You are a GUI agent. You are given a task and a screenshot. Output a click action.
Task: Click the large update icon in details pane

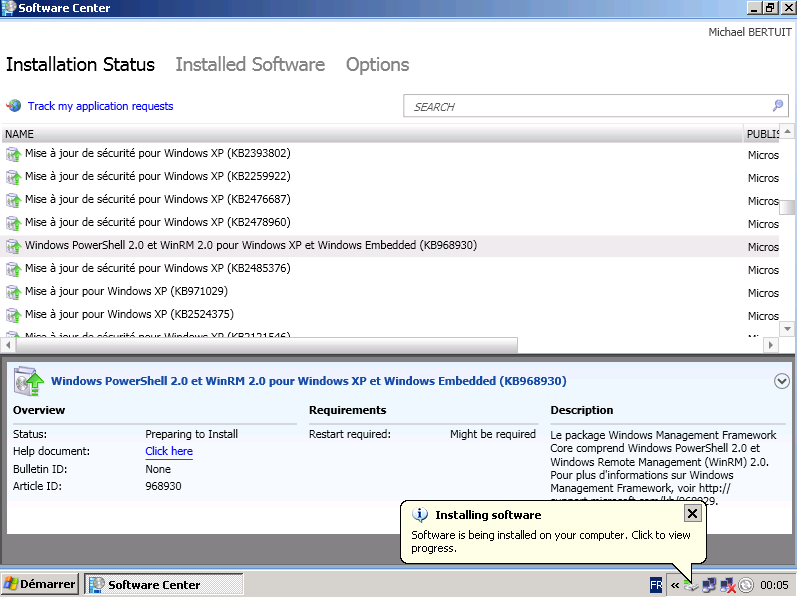(28, 381)
